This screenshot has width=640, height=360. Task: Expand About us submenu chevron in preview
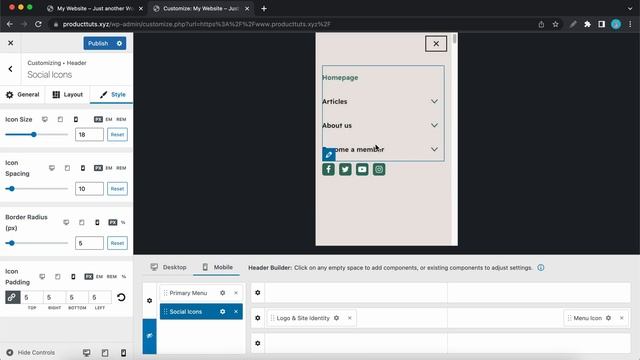click(434, 125)
